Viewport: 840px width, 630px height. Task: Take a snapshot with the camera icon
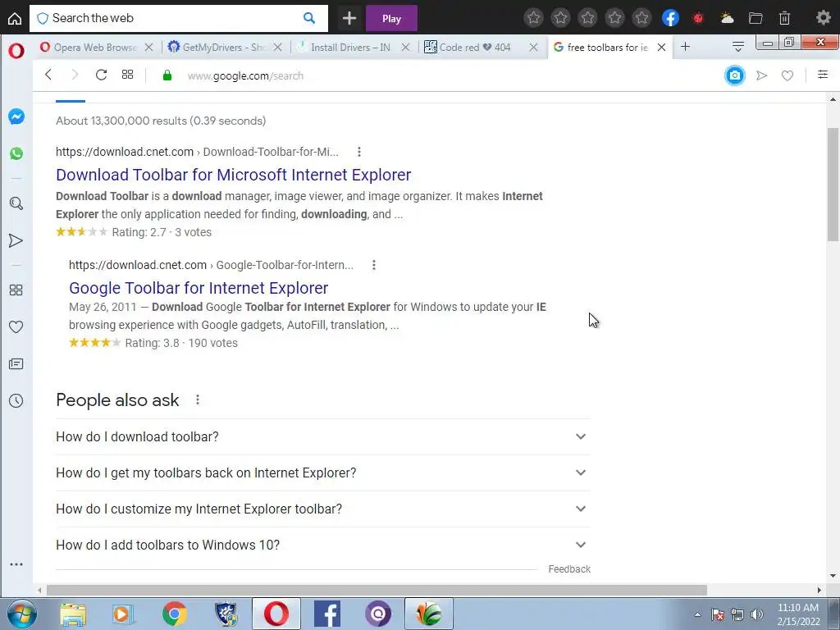(734, 75)
